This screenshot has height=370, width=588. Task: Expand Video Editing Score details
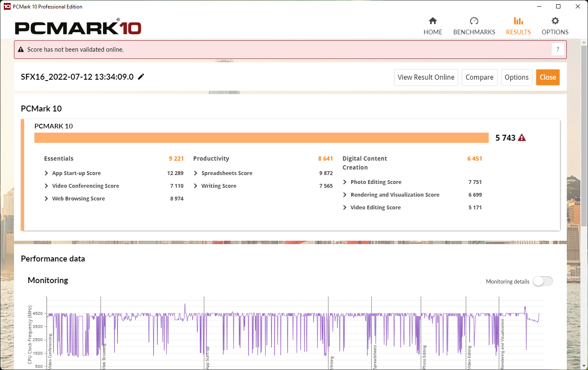click(345, 208)
